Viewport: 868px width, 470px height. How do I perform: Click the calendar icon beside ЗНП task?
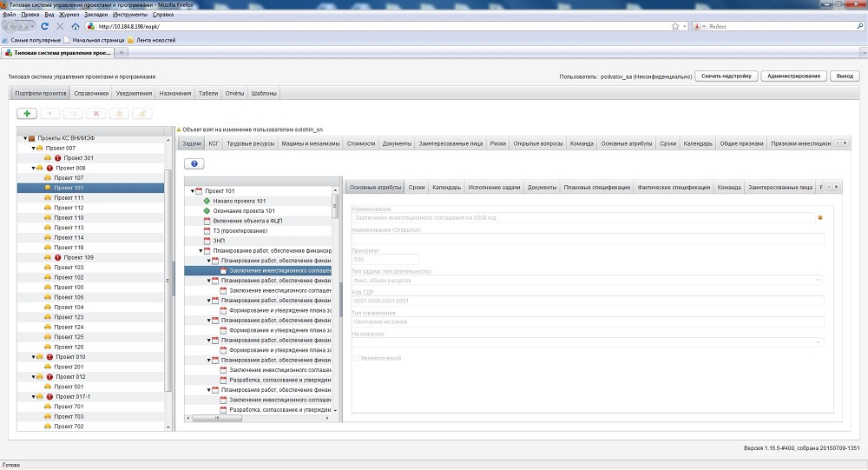207,241
